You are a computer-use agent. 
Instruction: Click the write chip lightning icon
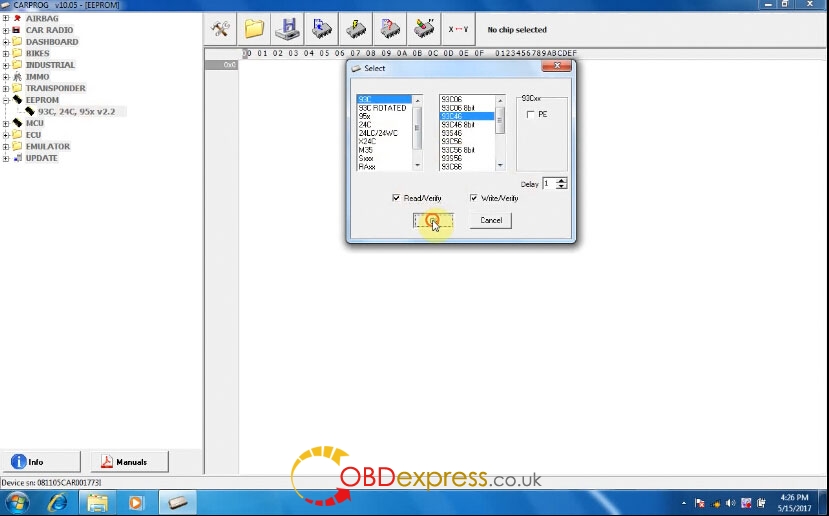[x=356, y=29]
